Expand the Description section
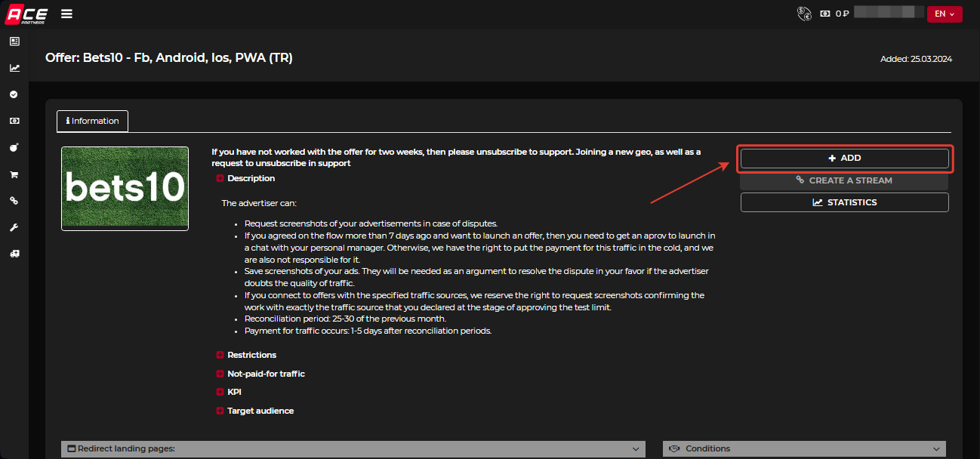The image size is (980, 459). (x=245, y=178)
